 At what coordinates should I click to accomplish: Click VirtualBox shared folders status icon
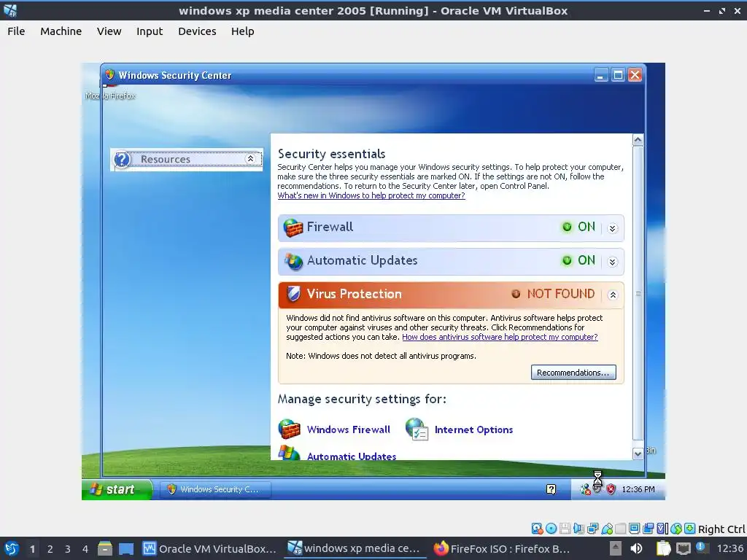(620, 529)
